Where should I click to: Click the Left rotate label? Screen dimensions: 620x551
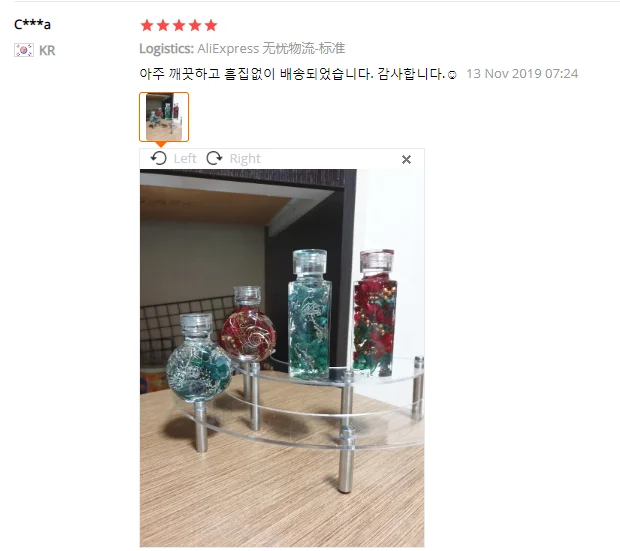click(x=185, y=159)
